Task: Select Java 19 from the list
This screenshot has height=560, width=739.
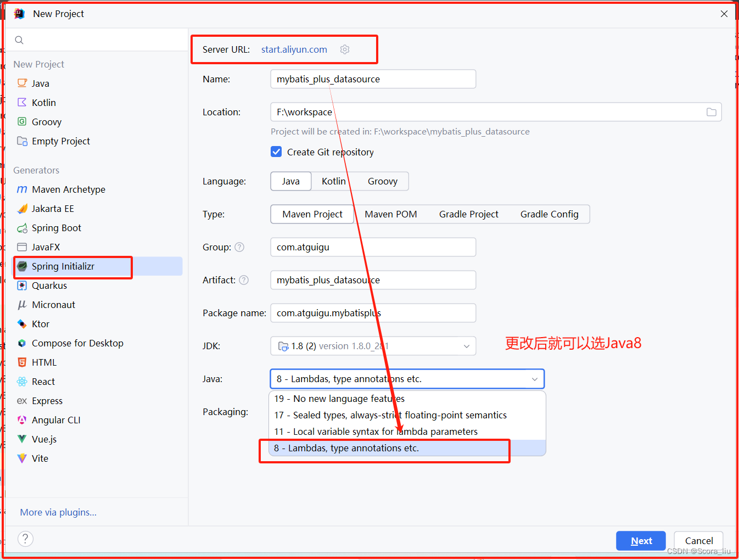Action: pyautogui.click(x=407, y=399)
